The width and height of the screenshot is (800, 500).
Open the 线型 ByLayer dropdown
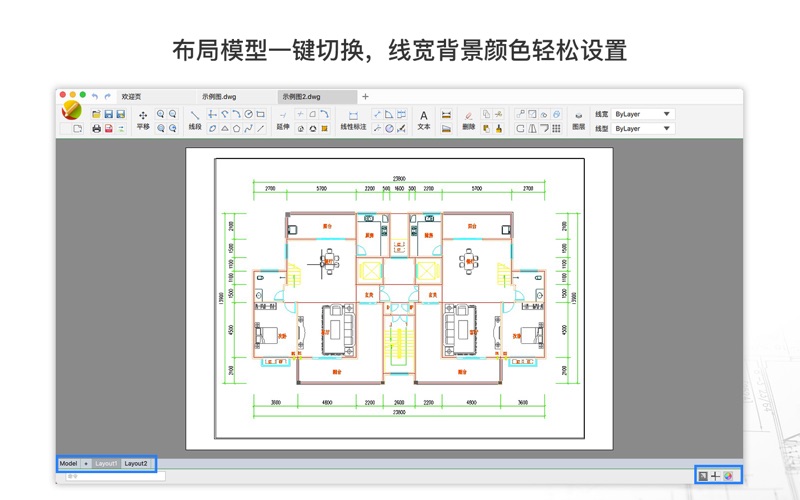tap(643, 129)
